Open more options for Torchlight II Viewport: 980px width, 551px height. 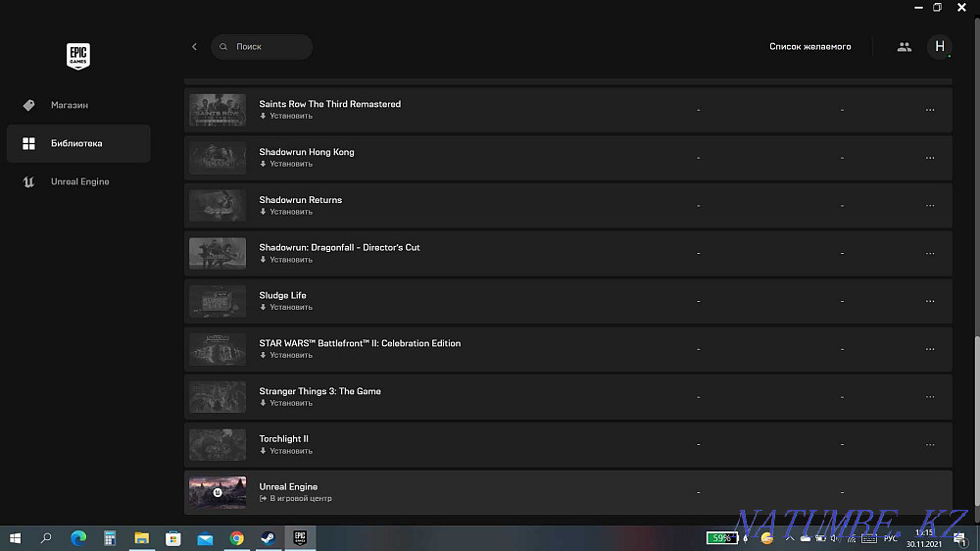(x=930, y=445)
